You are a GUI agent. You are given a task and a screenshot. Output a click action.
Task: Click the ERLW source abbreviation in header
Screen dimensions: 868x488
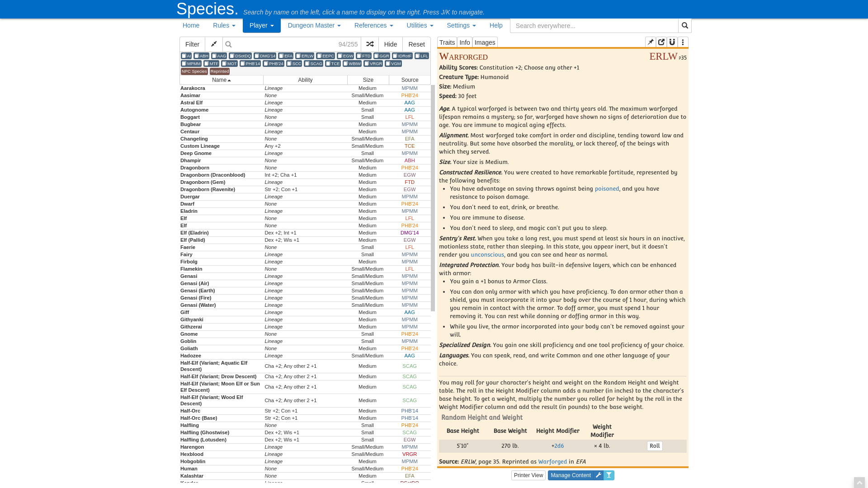pos(663,56)
